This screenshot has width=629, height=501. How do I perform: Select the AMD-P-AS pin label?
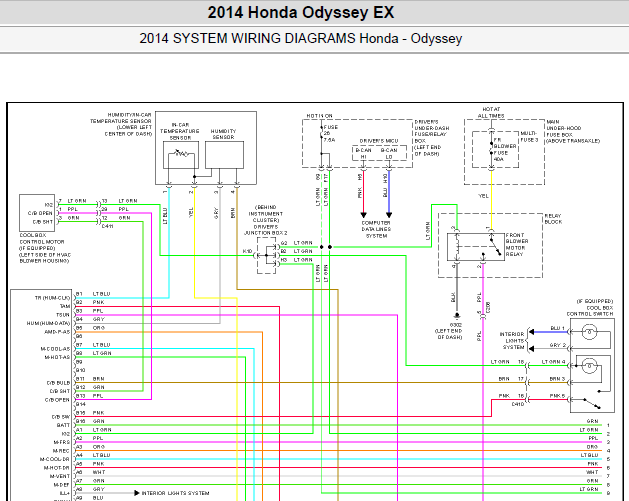click(x=57, y=332)
